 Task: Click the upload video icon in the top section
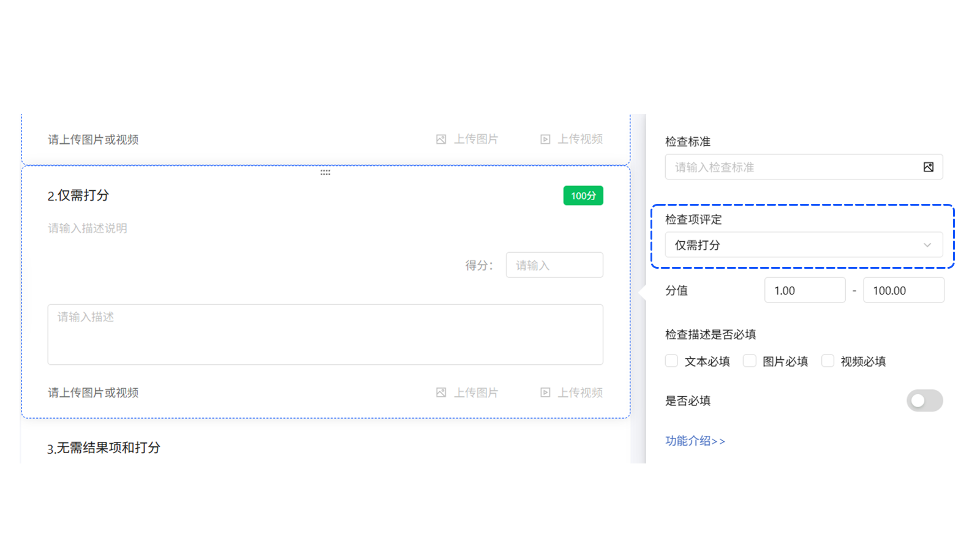(544, 139)
